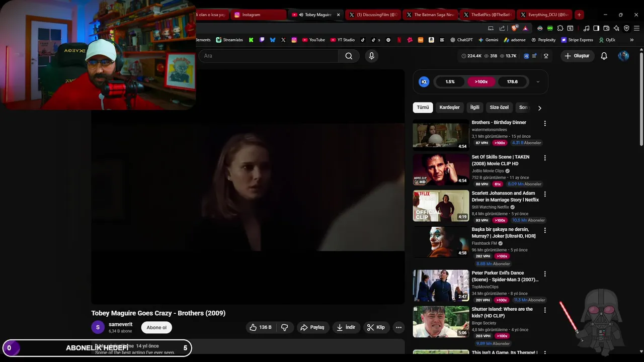The image size is (644, 362).
Task: Open options menu for Brothers - Birthday Dinner
Action: [x=544, y=123]
